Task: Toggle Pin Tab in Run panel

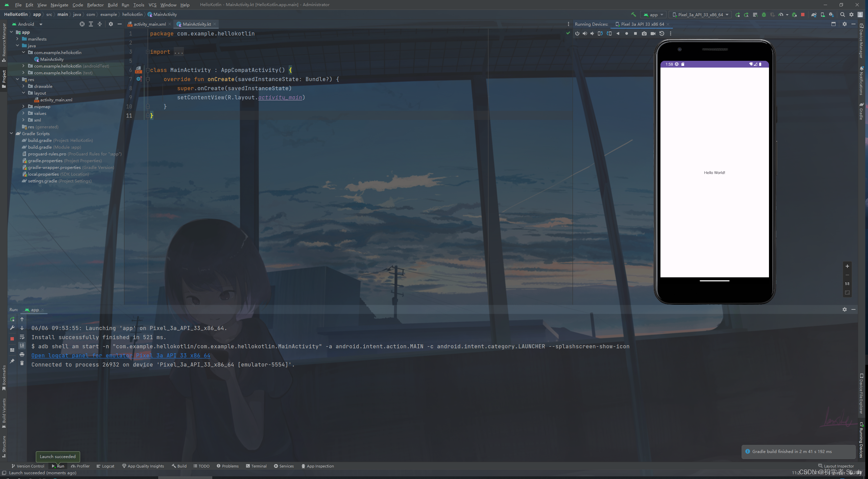Action: pyautogui.click(x=12, y=361)
